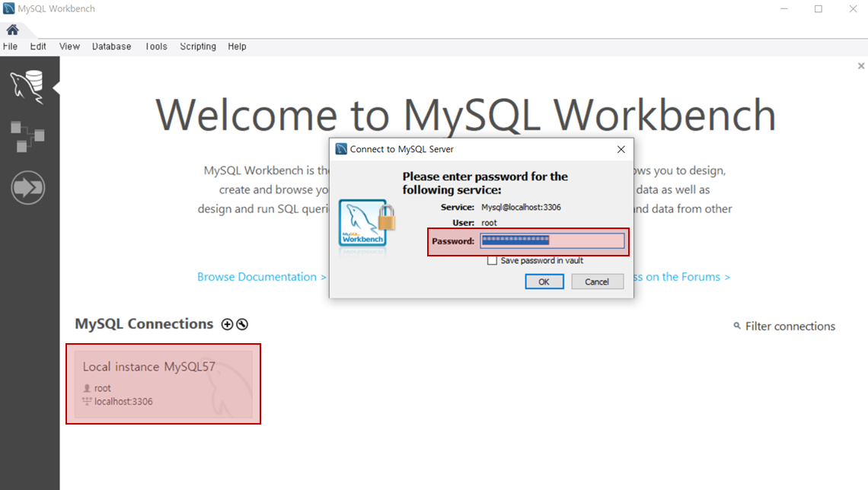Viewport: 868px width, 490px height.
Task: Open the Edit menu
Action: point(38,46)
